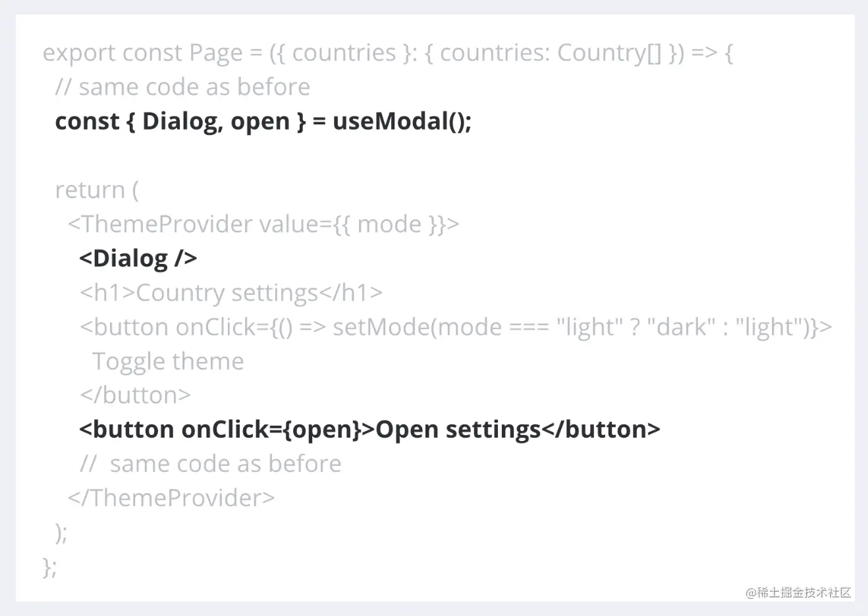The height and width of the screenshot is (616, 868).
Task: Click the ");" line
Action: (x=61, y=532)
